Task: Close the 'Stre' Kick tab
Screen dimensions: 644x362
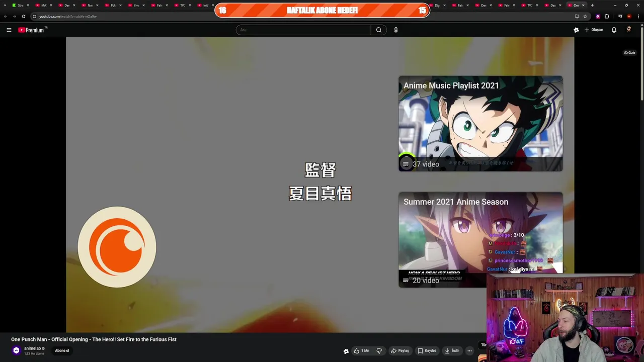Action: coord(28,5)
